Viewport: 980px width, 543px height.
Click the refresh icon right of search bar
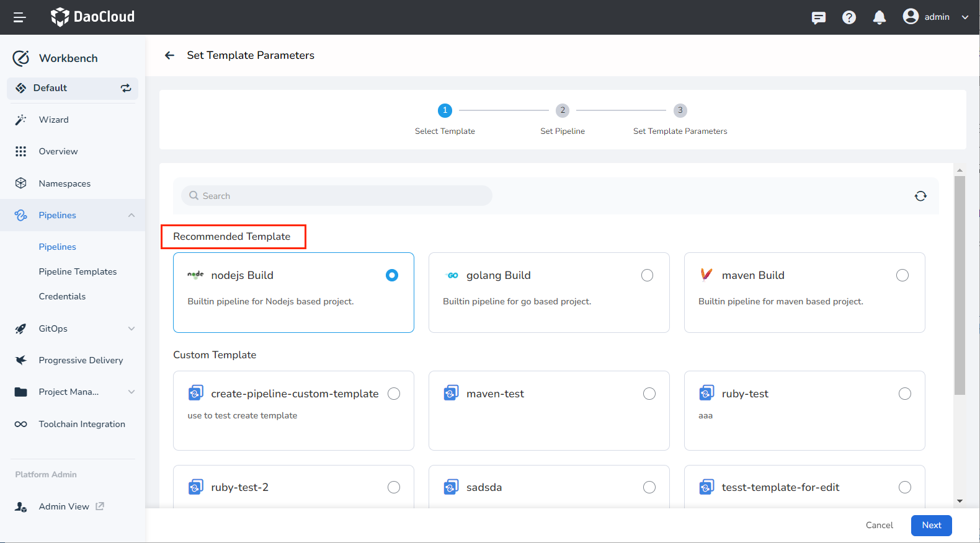[920, 196]
